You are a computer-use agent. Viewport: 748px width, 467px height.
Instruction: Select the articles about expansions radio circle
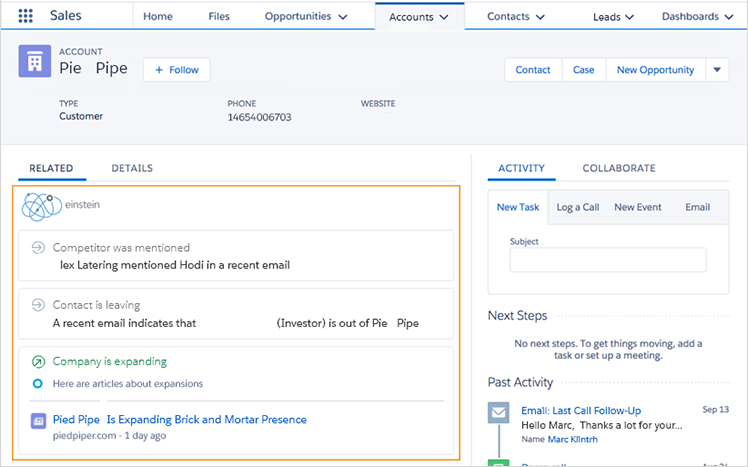pyautogui.click(x=38, y=383)
